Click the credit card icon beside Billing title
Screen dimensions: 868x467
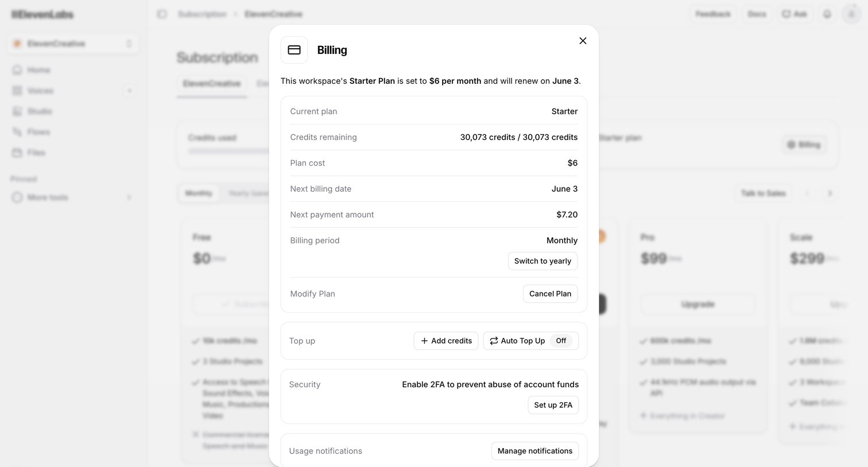[x=294, y=50]
